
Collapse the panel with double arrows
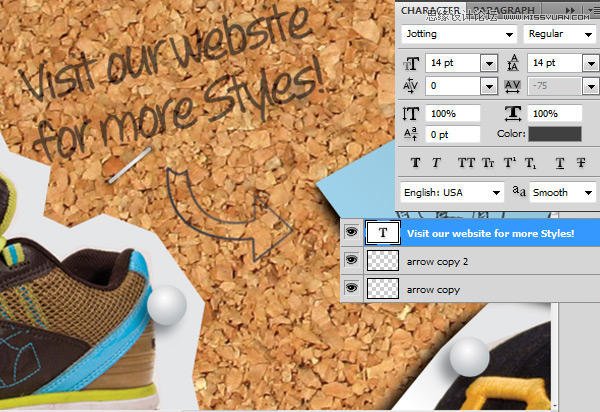tap(570, 10)
